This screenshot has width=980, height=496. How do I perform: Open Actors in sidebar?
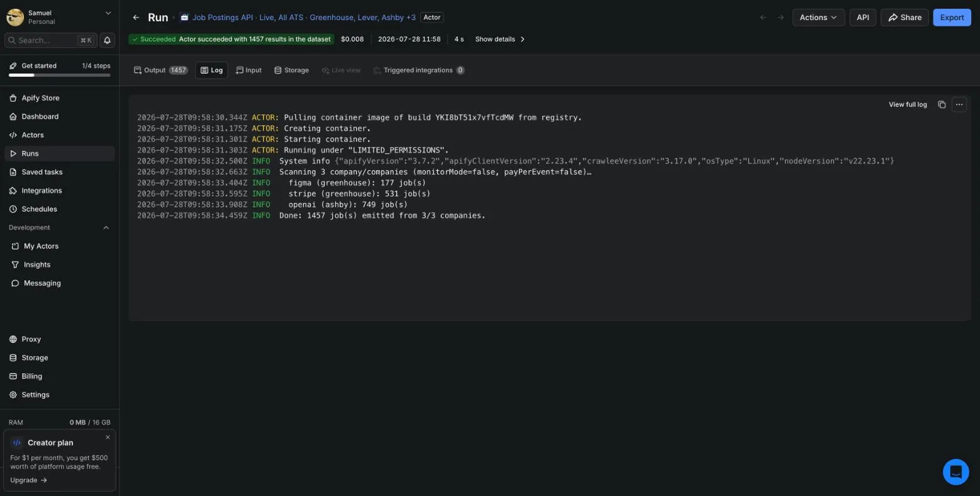tap(60, 135)
